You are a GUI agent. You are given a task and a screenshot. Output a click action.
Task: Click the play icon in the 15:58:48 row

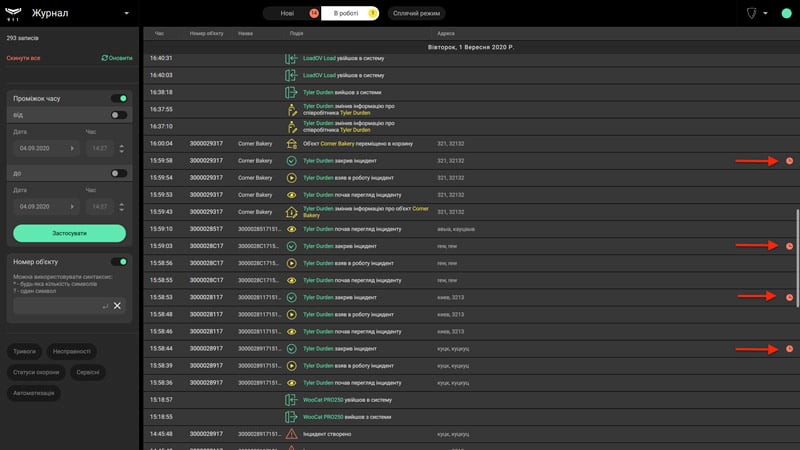coord(291,314)
